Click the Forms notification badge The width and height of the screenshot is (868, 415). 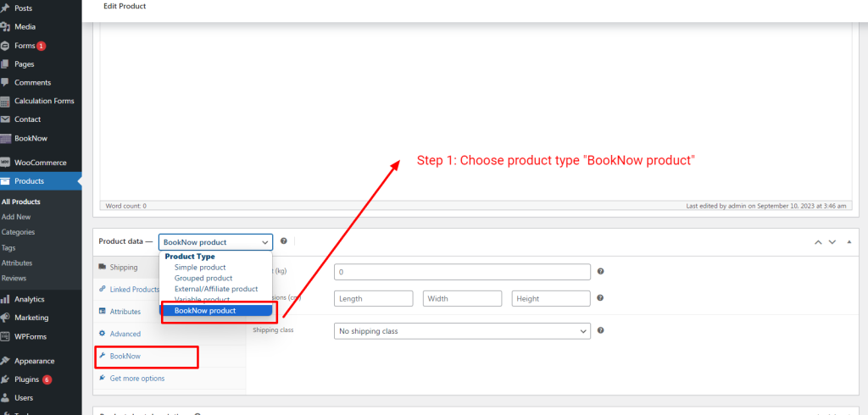click(42, 46)
